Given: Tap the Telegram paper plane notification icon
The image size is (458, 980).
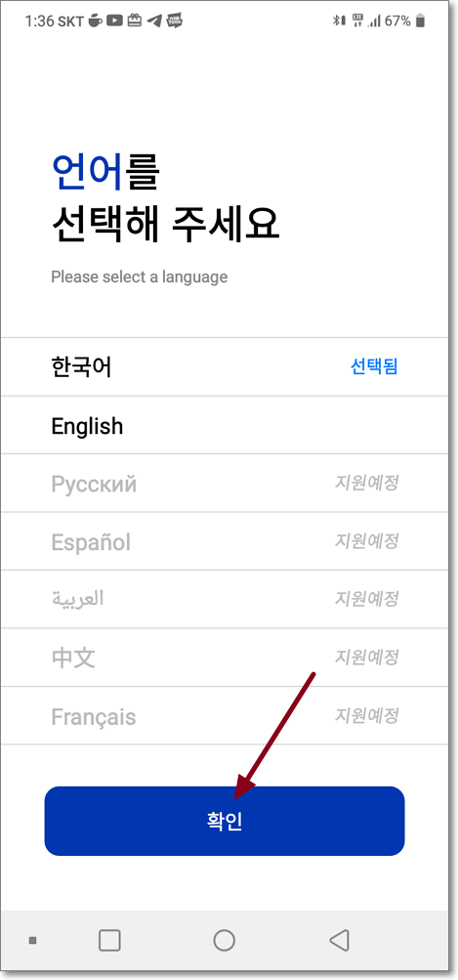Looking at the screenshot, I should [154, 21].
